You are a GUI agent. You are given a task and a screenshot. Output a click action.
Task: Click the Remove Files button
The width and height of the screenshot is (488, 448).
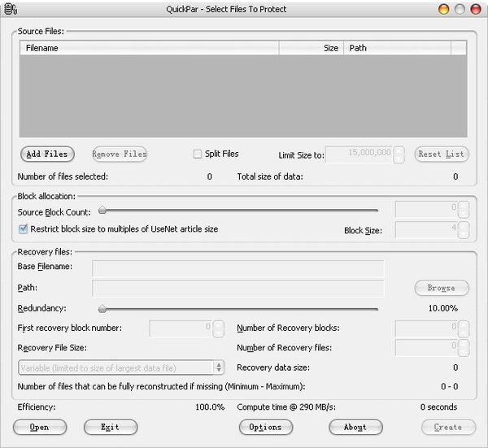120,154
